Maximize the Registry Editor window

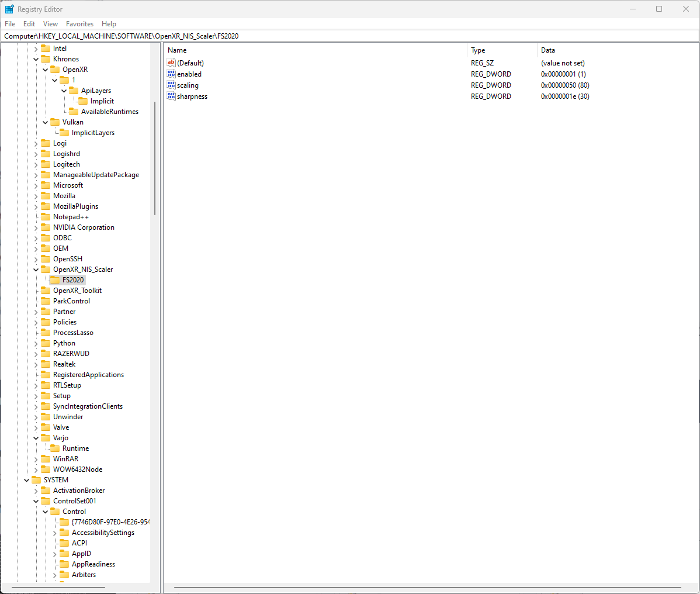point(659,9)
